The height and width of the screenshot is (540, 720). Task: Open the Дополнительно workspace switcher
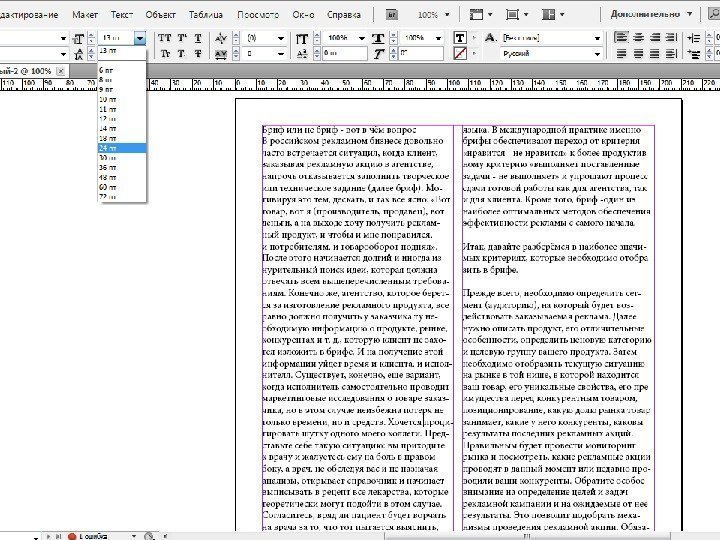[651, 14]
